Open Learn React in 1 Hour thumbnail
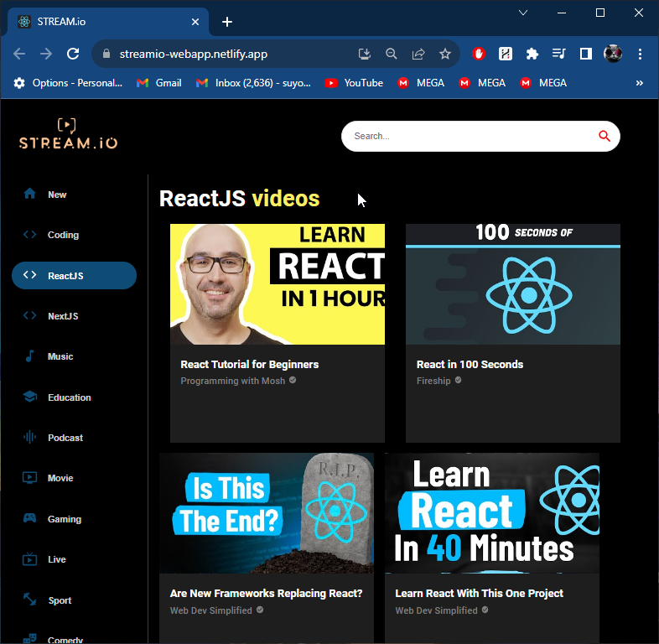659x644 pixels. coord(278,284)
